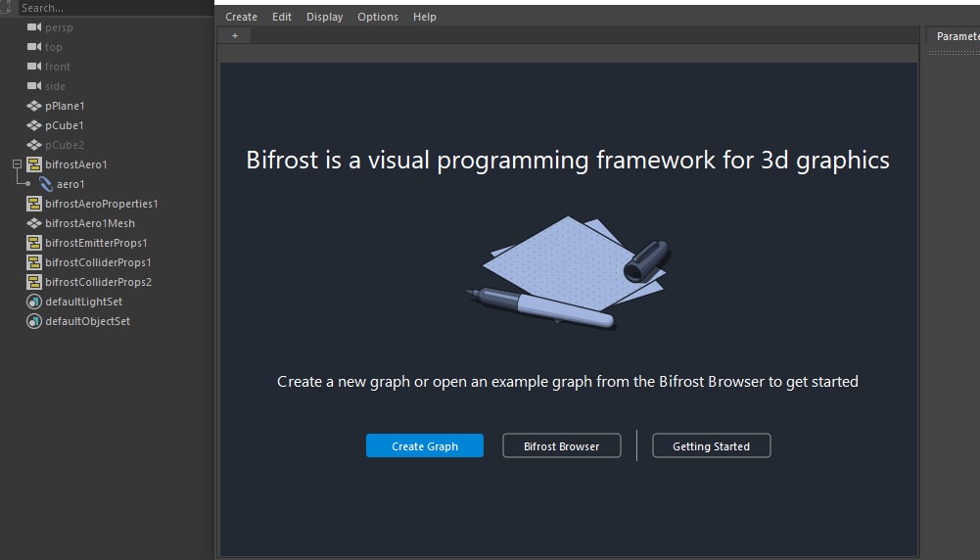Click the bifrostAero1Mesh mesh icon
Viewport: 980px width, 560px height.
pyautogui.click(x=34, y=223)
